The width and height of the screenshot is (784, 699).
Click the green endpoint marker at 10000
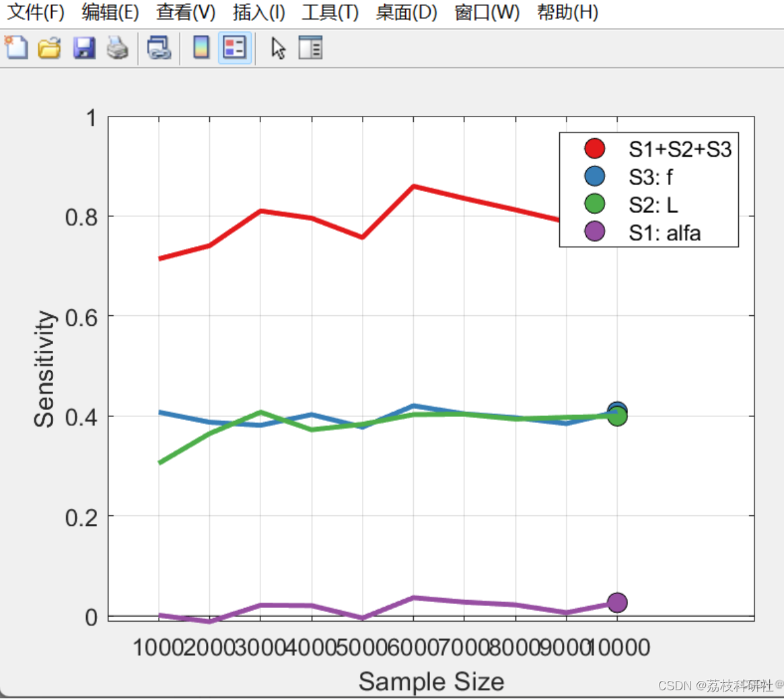(x=617, y=415)
